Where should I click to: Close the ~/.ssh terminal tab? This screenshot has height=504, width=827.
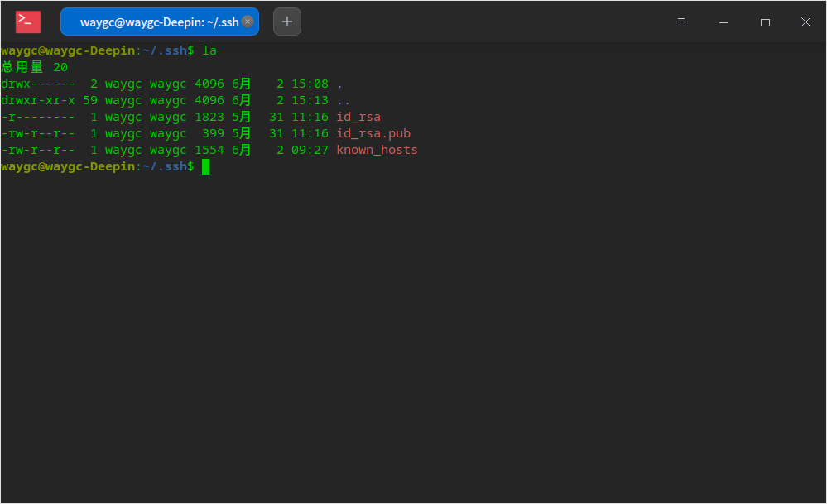tap(248, 21)
